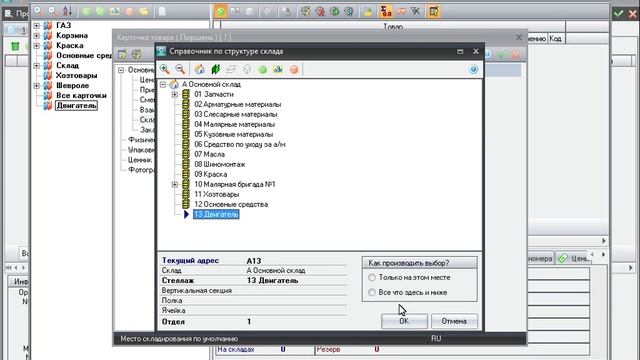The width and height of the screenshot is (640, 360).
Task: Click the 'Стеллаж' value '13 Двигатель'
Action: [x=272, y=281]
